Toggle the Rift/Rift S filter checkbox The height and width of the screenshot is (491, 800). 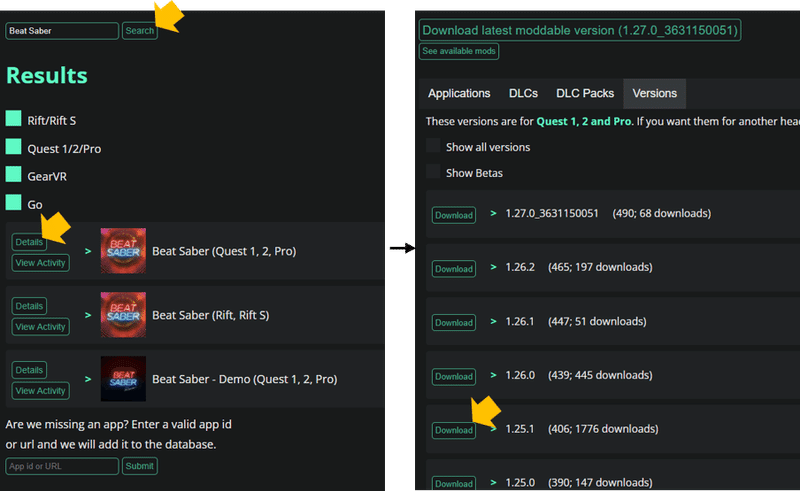(x=14, y=119)
